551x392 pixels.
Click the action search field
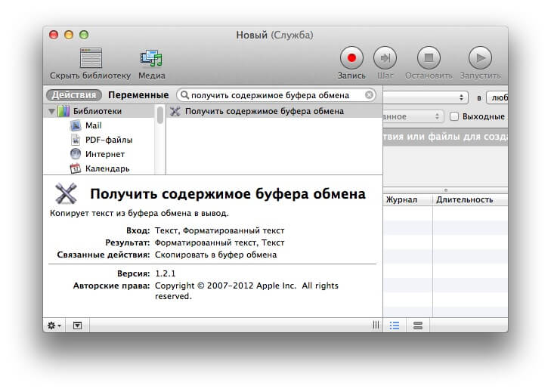pyautogui.click(x=276, y=95)
